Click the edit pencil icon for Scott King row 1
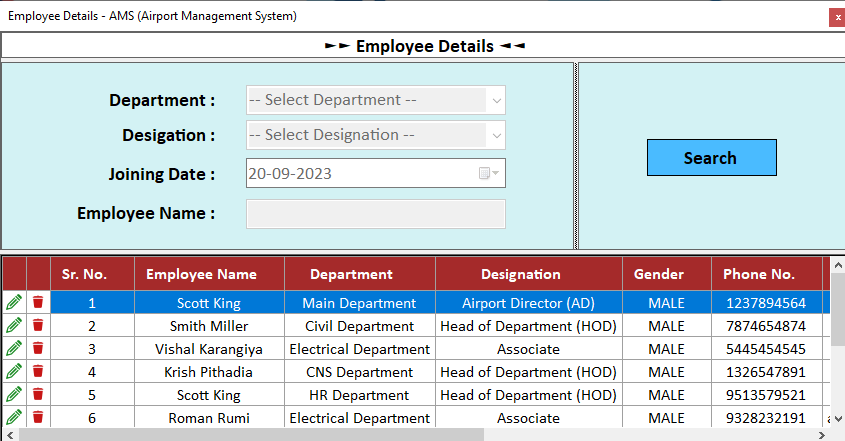The height and width of the screenshot is (441, 845). (14, 302)
